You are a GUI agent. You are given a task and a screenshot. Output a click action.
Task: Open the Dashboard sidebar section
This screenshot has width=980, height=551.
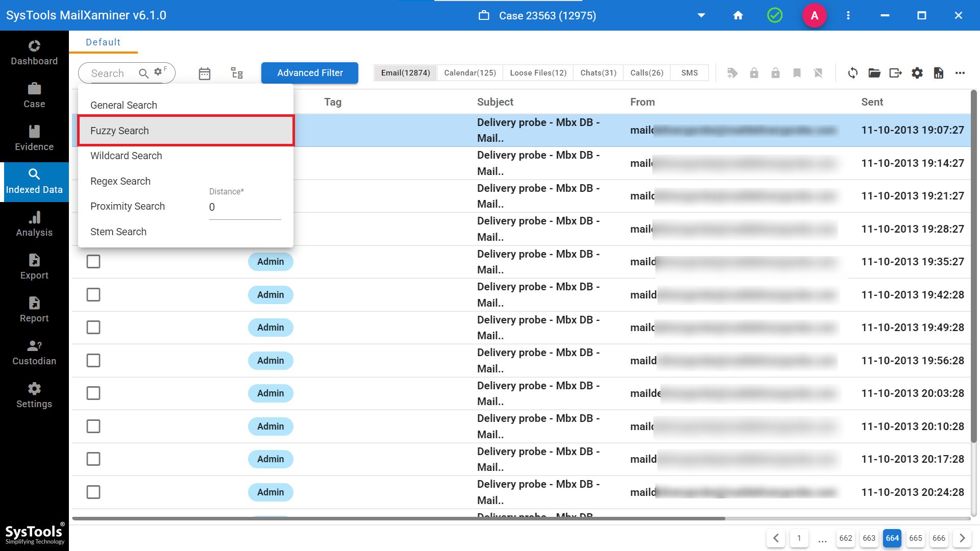[x=34, y=53]
